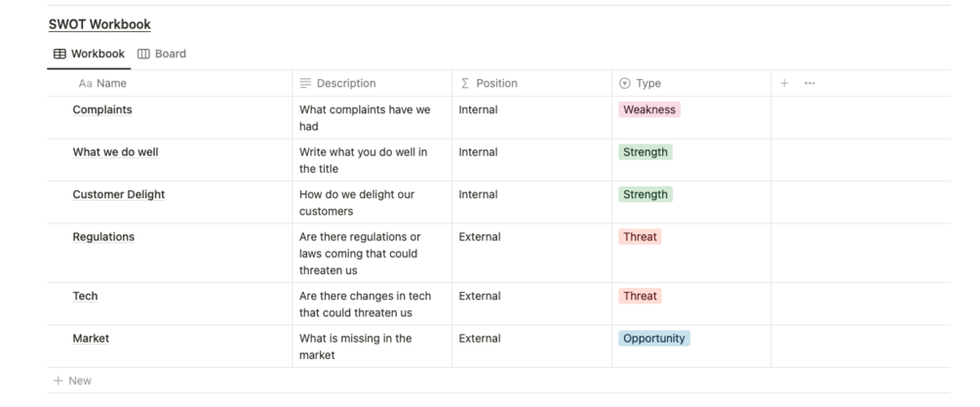Image resolution: width=980 pixels, height=407 pixels.
Task: Click the text icon in the Description header
Action: [305, 84]
